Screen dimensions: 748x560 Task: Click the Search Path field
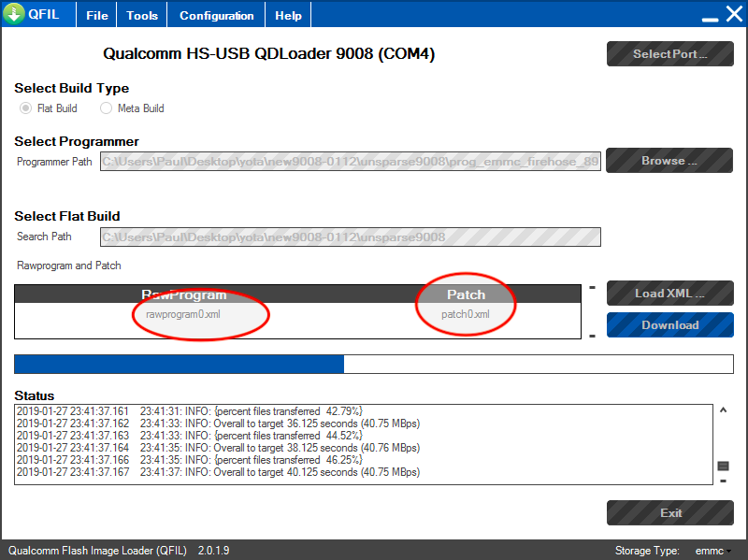350,237
